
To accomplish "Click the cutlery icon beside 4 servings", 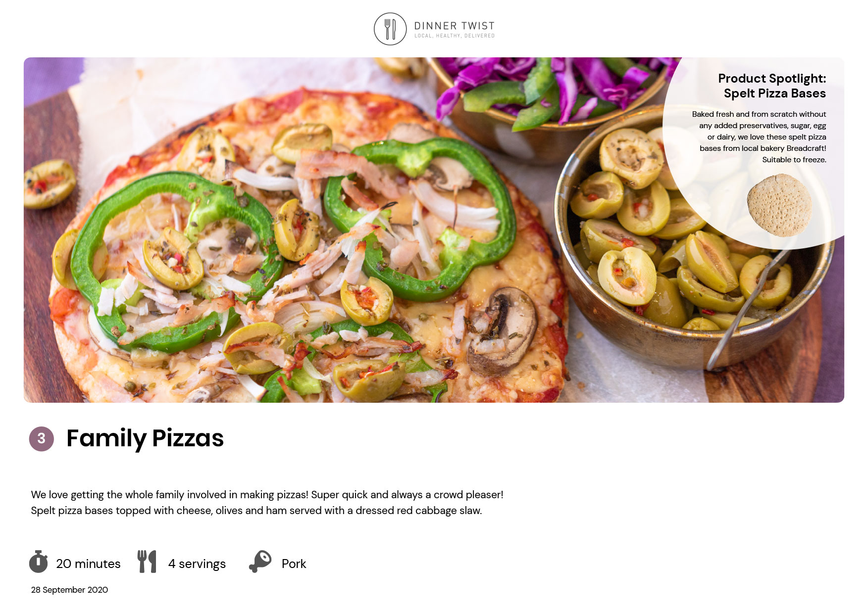I will click(147, 562).
